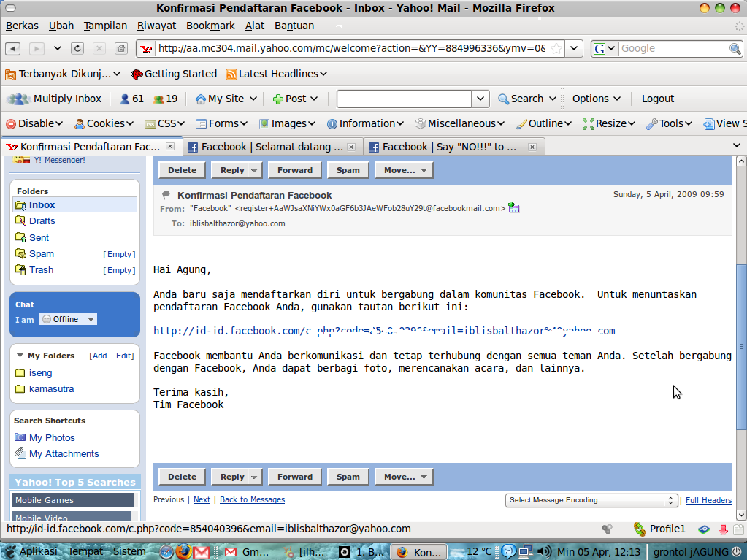Click the Google search input field
Viewport: 747px width, 560px height.
672,49
